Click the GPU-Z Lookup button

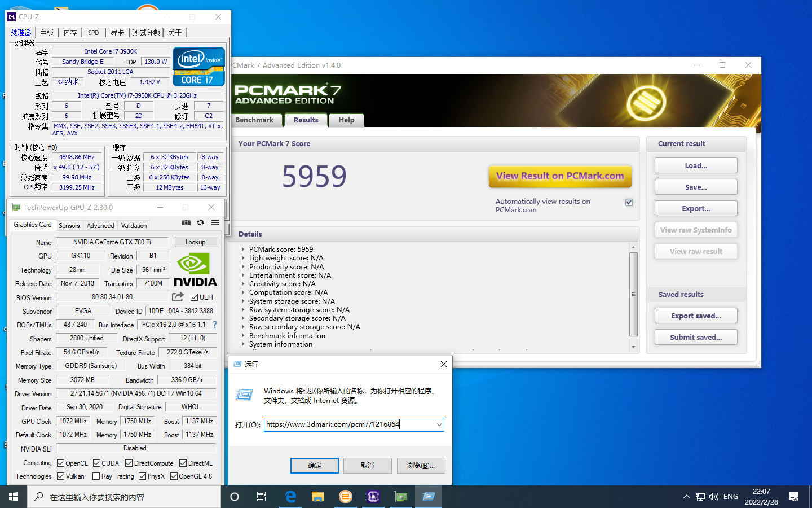[x=196, y=242]
